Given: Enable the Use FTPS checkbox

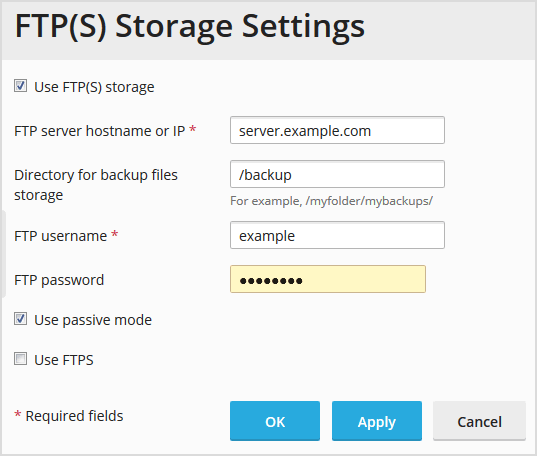Looking at the screenshot, I should click(x=21, y=359).
